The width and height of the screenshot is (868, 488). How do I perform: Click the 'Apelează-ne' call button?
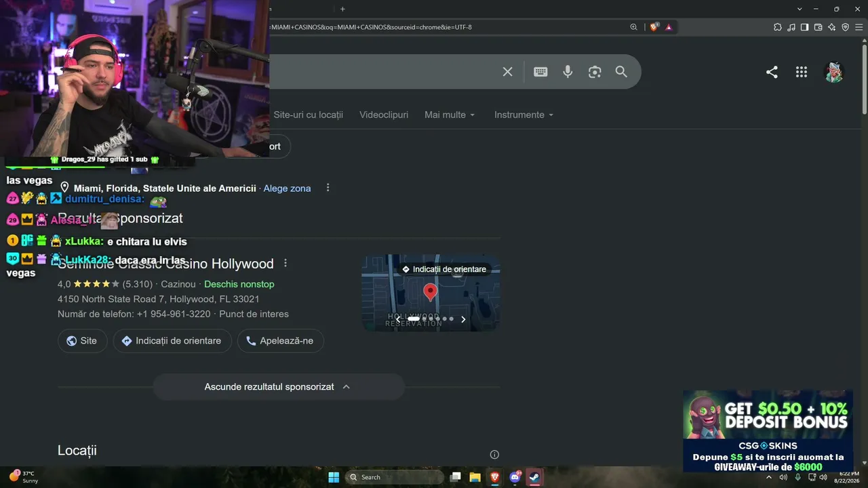point(280,341)
